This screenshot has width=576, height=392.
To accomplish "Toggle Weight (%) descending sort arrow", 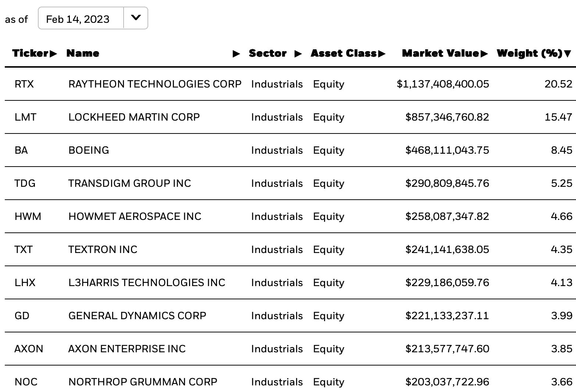I will (568, 54).
